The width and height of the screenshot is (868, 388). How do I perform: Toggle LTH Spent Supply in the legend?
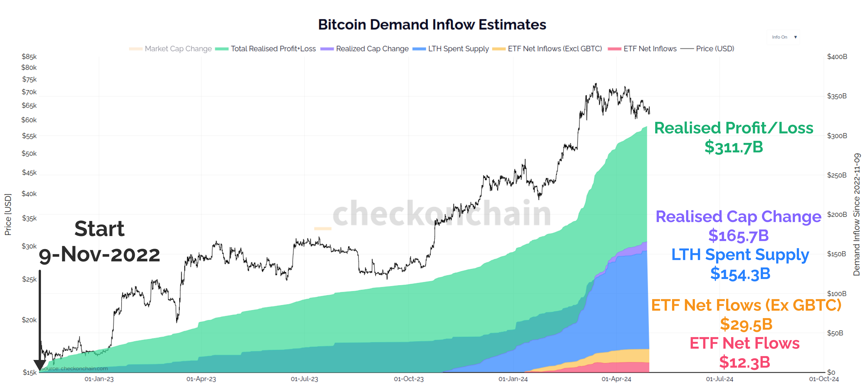pos(458,49)
